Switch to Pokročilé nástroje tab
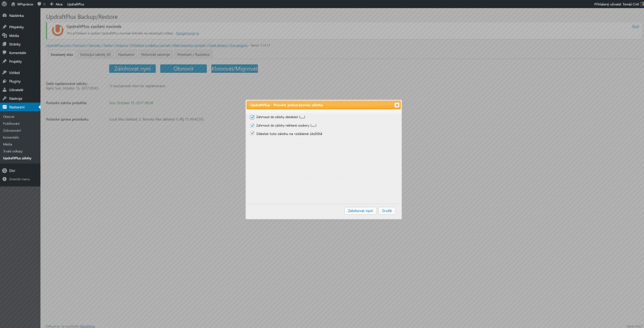Screen dimensions: 644x328 (155, 55)
